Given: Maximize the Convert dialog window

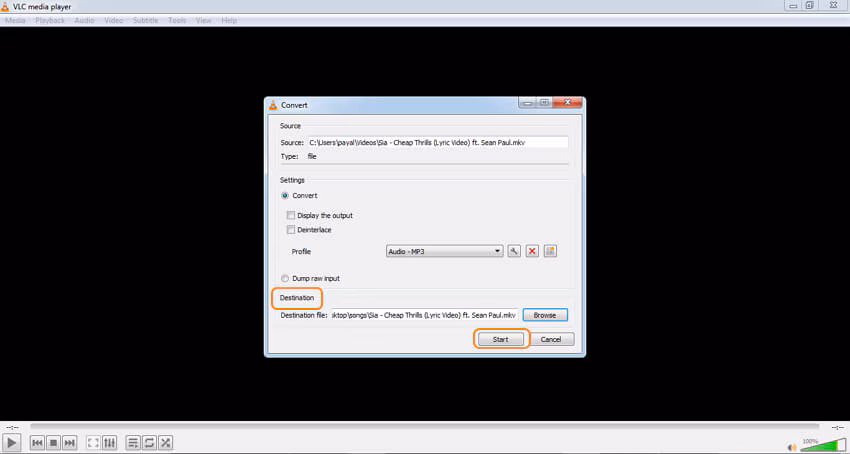Looking at the screenshot, I should point(544,103).
